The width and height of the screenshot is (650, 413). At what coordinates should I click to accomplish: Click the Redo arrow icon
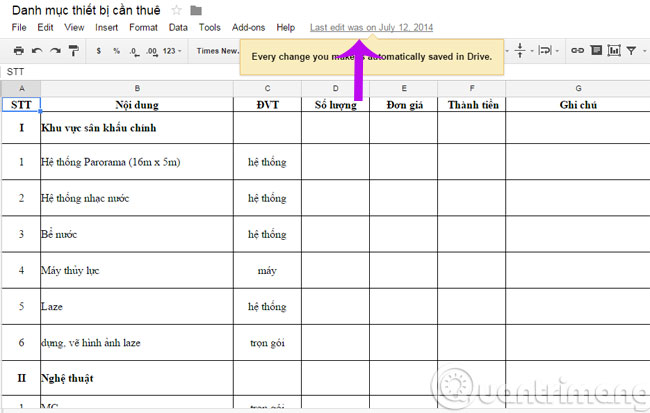(x=55, y=51)
